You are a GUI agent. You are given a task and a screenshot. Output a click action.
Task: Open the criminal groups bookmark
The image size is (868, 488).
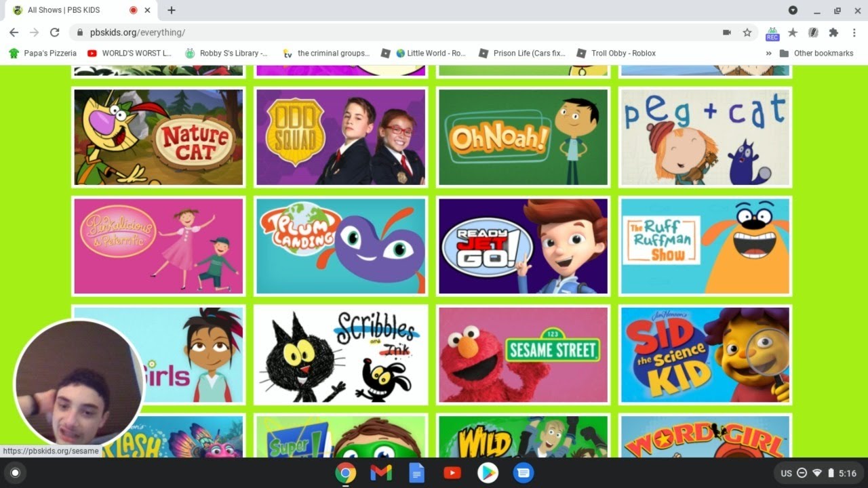326,53
